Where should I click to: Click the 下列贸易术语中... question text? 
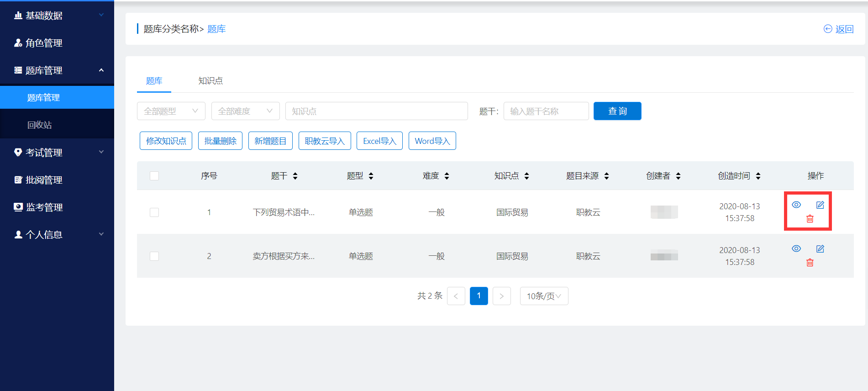click(284, 212)
